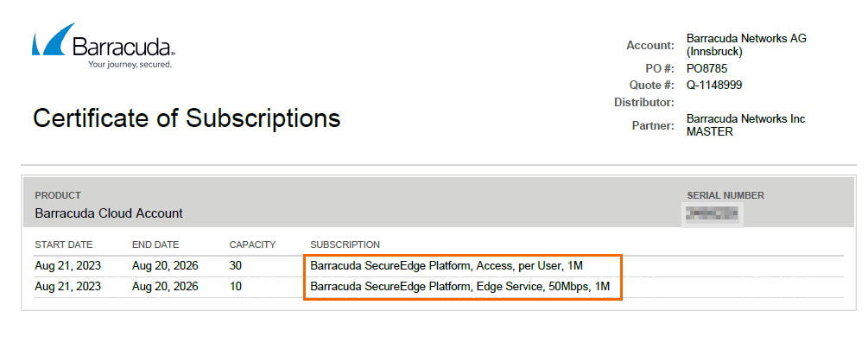Click the END DATE column header

(x=155, y=245)
